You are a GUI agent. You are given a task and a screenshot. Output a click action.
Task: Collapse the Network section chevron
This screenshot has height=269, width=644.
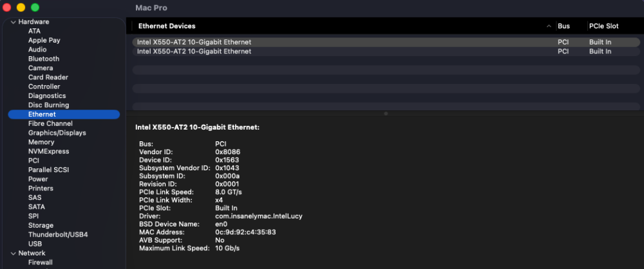click(x=13, y=253)
